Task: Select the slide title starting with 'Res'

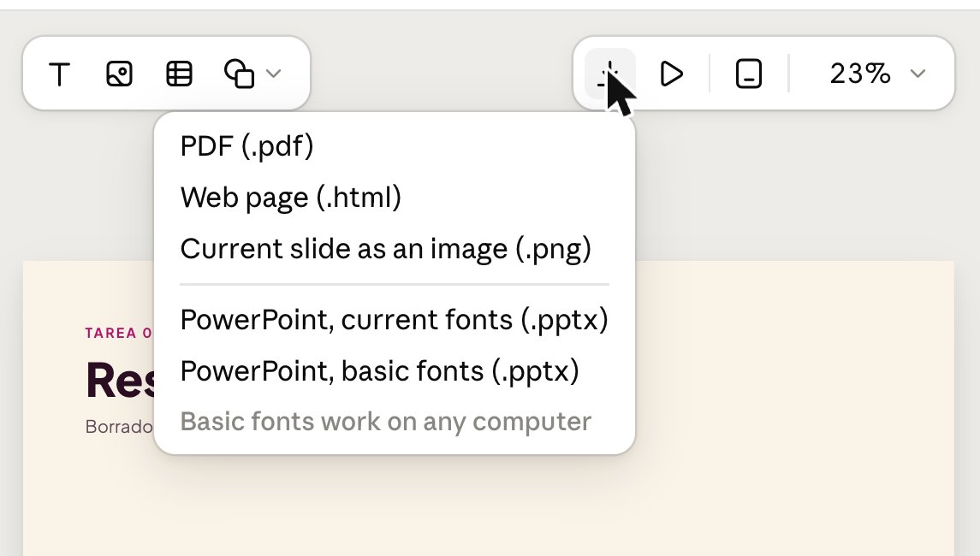Action: pos(120,381)
